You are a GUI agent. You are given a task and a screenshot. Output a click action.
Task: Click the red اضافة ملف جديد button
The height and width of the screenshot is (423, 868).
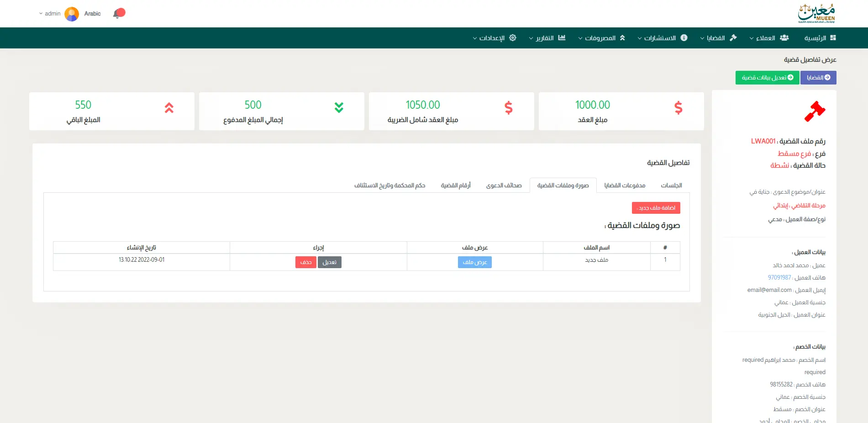point(656,208)
